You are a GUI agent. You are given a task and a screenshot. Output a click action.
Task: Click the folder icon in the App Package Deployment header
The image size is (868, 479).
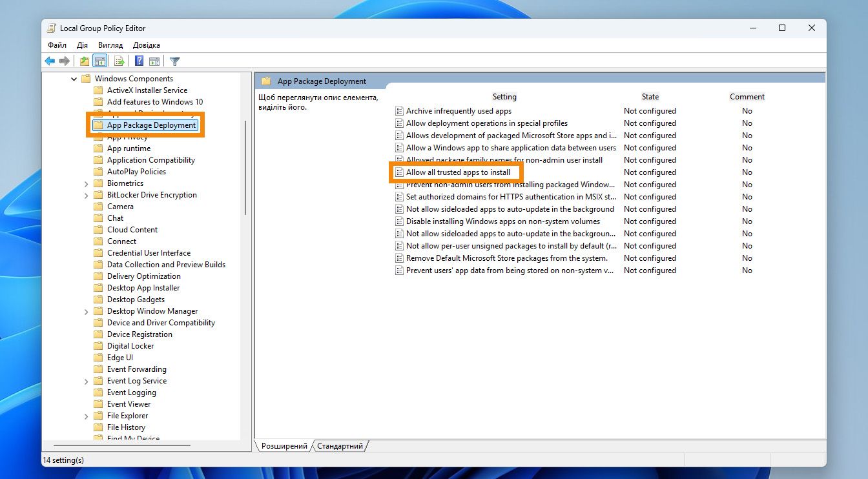tap(266, 81)
